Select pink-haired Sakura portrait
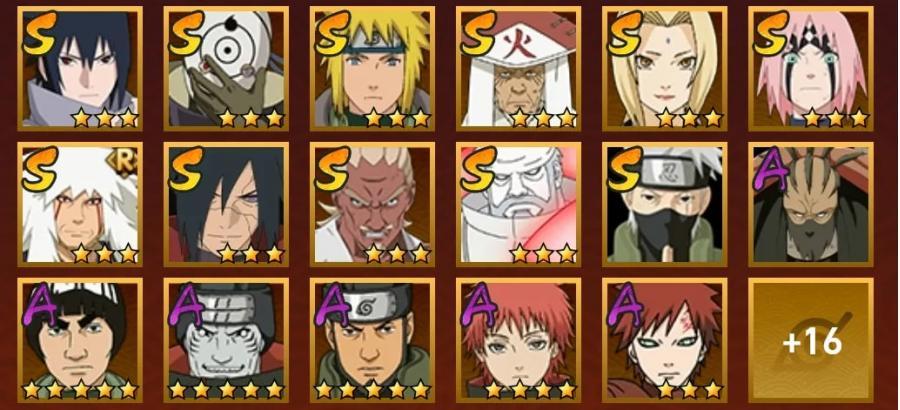900x410 pixels. [x=811, y=69]
